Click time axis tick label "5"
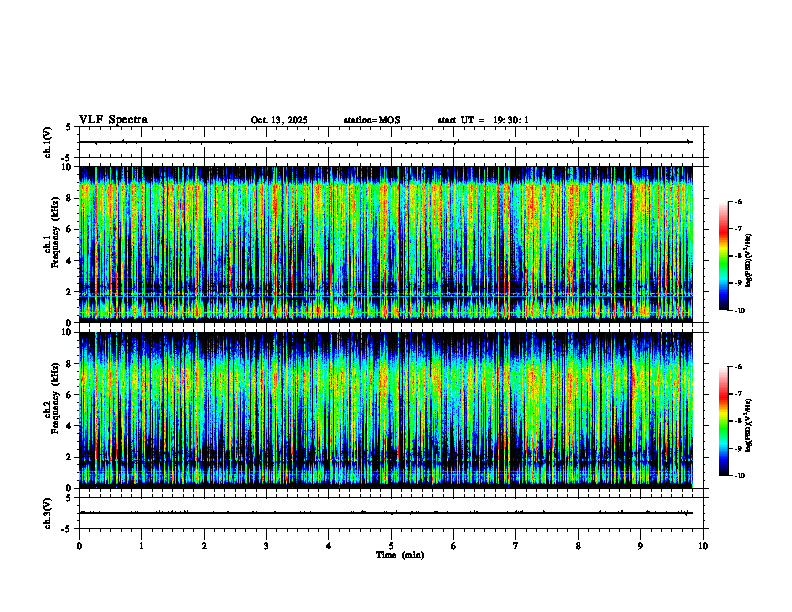The height and width of the screenshot is (612, 792). pyautogui.click(x=391, y=546)
